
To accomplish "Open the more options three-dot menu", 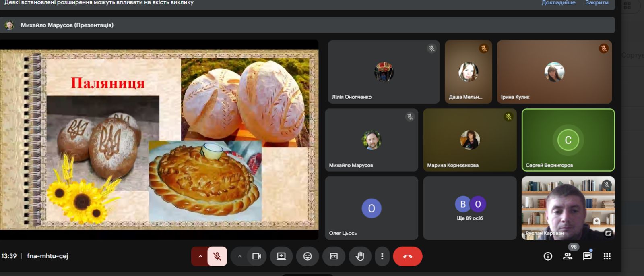I will click(382, 256).
